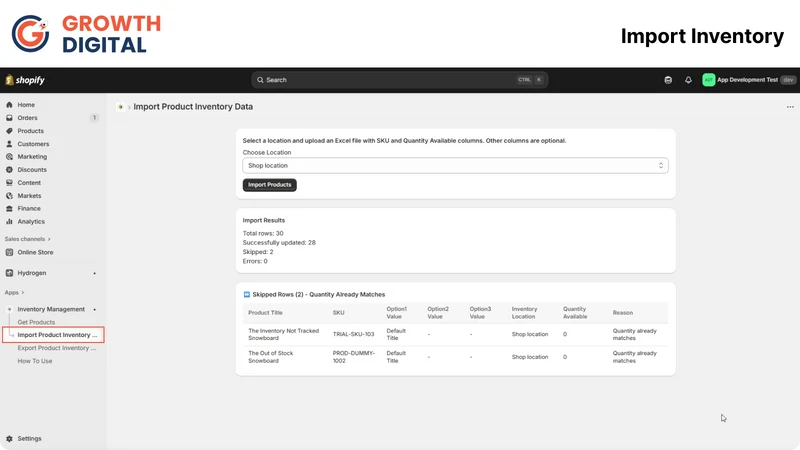The width and height of the screenshot is (800, 450).
Task: Open Export Product Inventory menu item
Action: [x=57, y=348]
